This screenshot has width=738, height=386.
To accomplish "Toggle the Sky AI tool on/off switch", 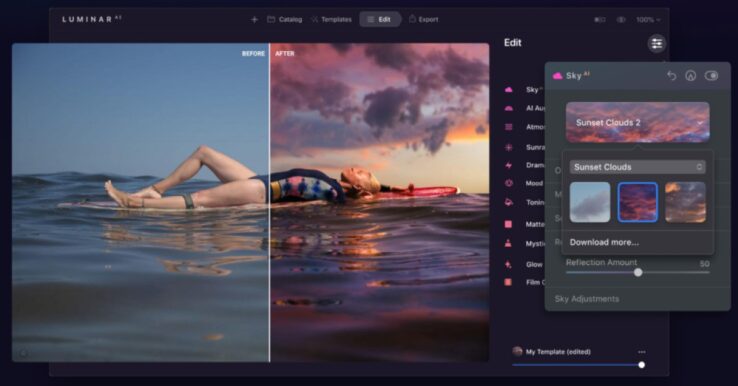I will point(711,75).
